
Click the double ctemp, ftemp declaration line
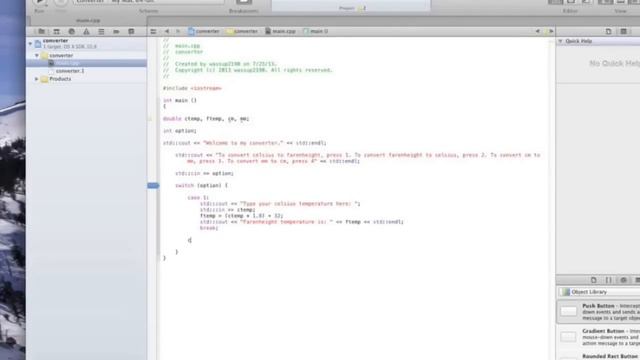coord(206,119)
